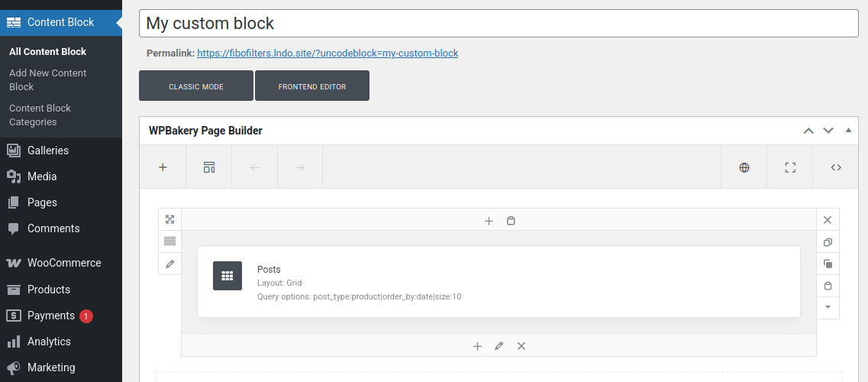Image resolution: width=868 pixels, height=382 pixels.
Task: Open the globe custom settings icon
Action: [744, 167]
